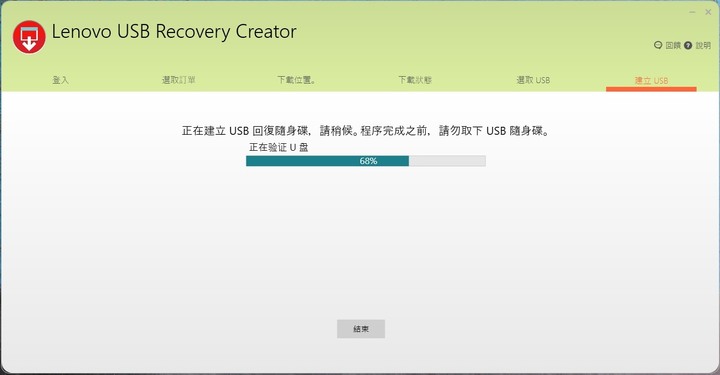Click the USB creation instruction message
Viewport: 720px width, 375px height.
[x=366, y=131]
